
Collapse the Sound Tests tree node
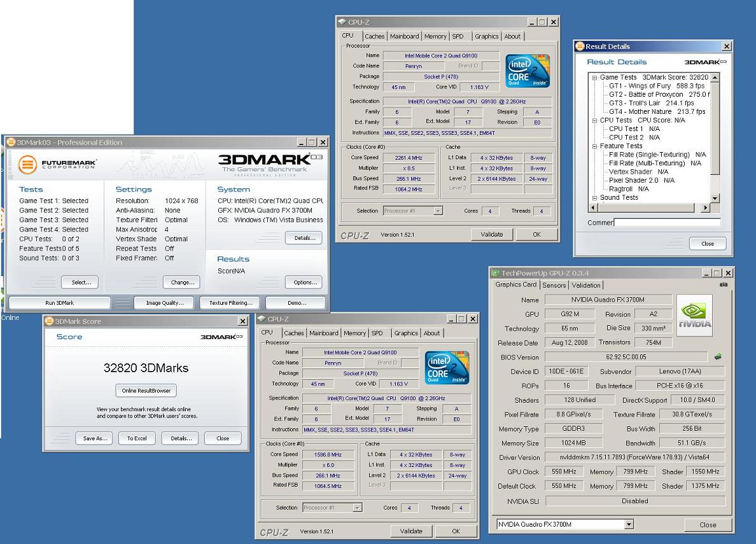(x=594, y=198)
